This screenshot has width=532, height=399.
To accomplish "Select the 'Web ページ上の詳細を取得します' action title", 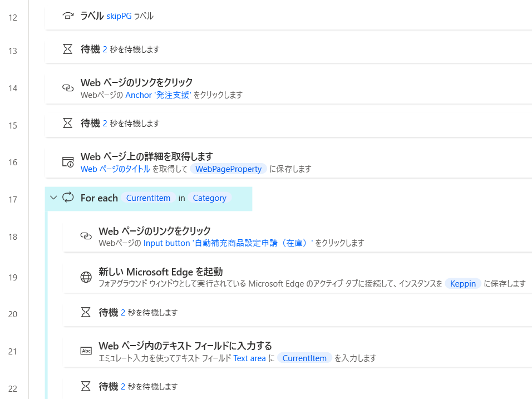I will point(146,156).
